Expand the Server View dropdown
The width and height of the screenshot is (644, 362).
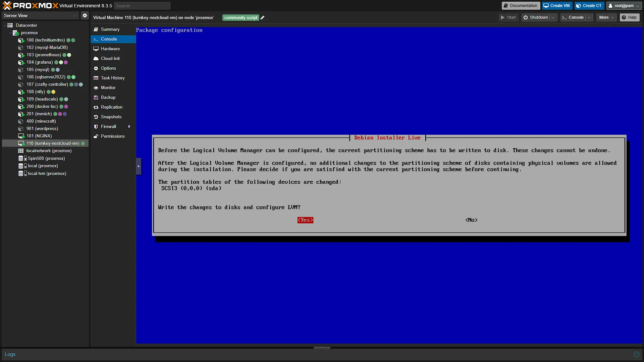tap(75, 15)
